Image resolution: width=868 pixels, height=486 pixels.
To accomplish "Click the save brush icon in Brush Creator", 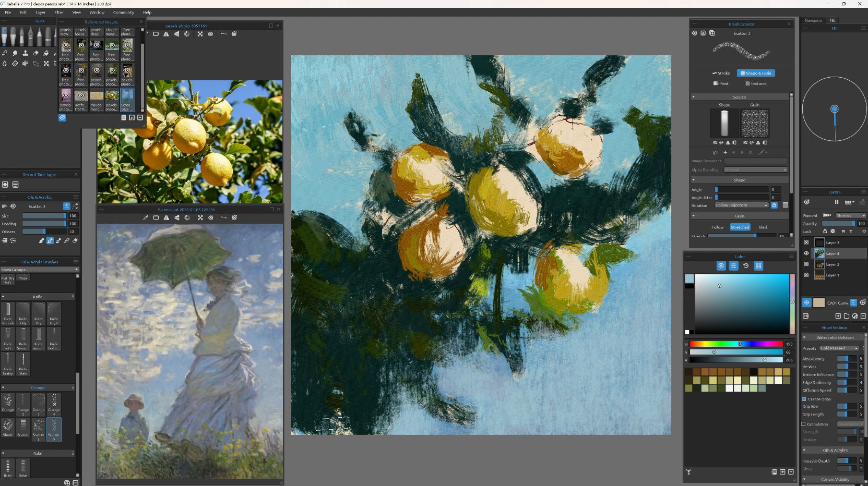I will tap(703, 33).
